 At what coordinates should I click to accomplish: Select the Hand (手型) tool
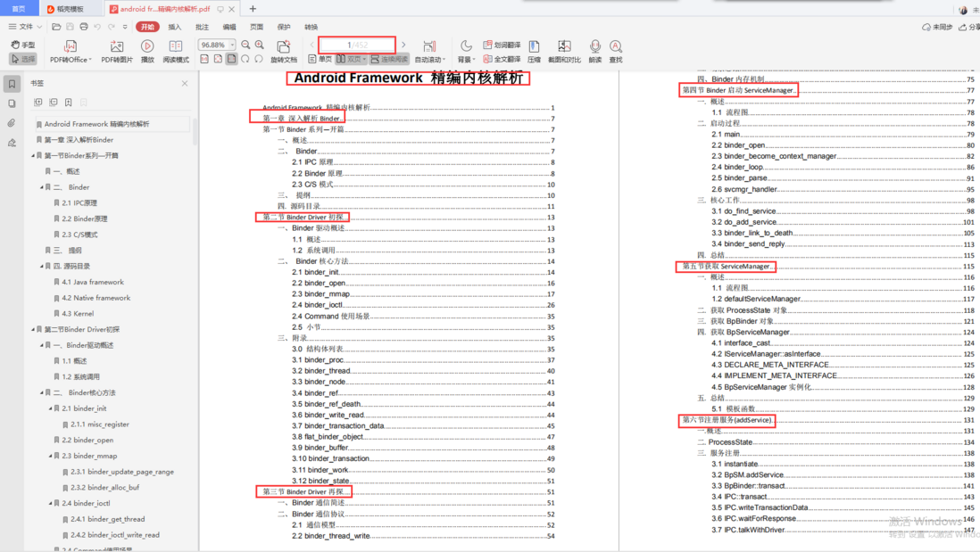click(x=23, y=45)
